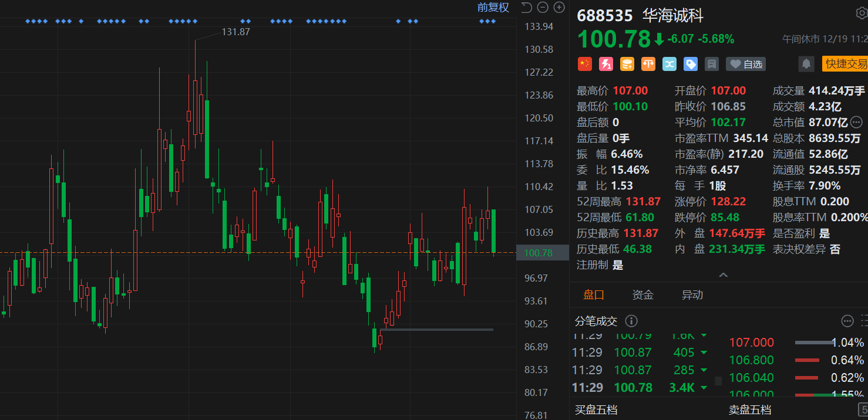The height and width of the screenshot is (420, 868).
Task: Click info icon beside 分笔成交
Action: (x=631, y=321)
